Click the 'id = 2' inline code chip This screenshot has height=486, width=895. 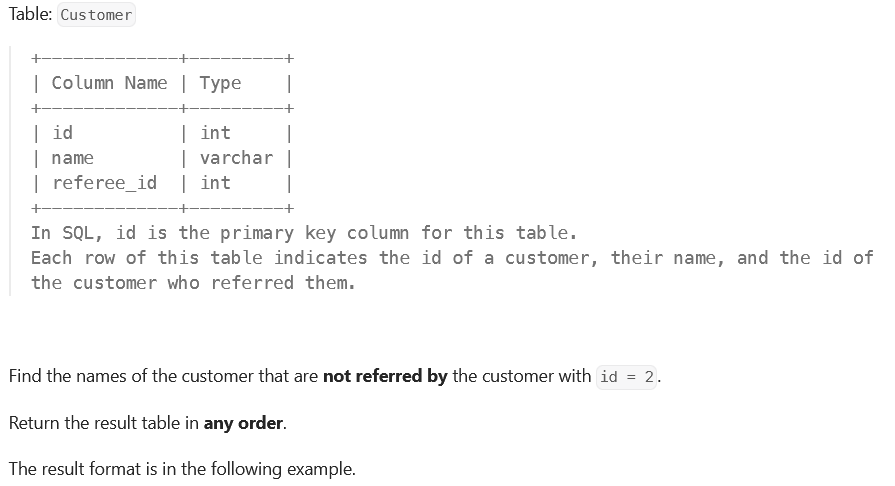pos(627,377)
